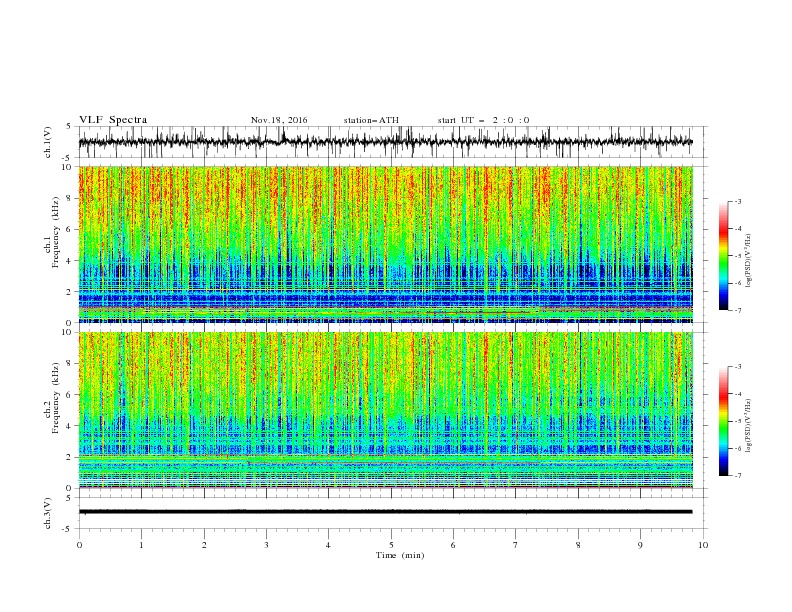Select the ch.1 "Frequency (kHz)" axis label
Viewport: 792px width, 612px height.
pos(56,230)
